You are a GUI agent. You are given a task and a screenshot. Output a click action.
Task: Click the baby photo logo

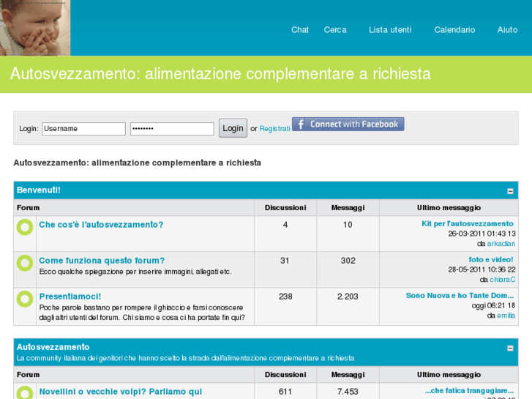[x=35, y=28]
